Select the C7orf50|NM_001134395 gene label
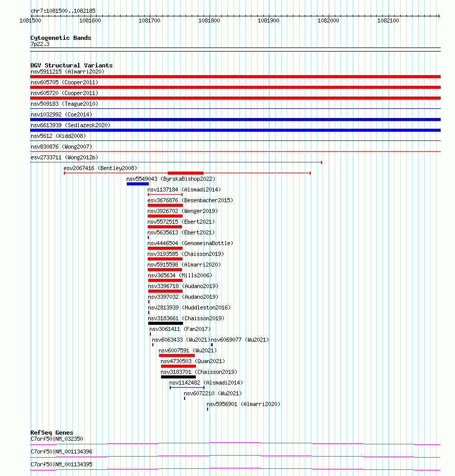This screenshot has width=455, height=476. [x=61, y=464]
